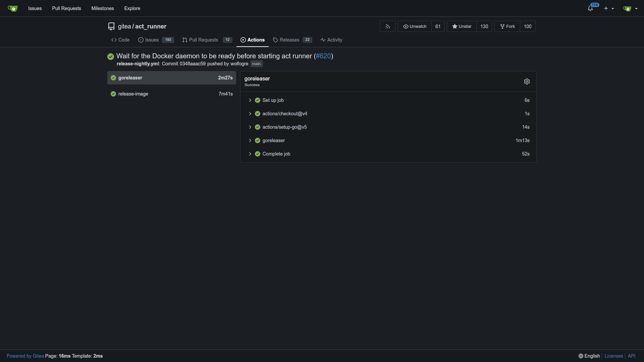This screenshot has height=362, width=644.
Task: Open pull request #620 link
Action: [x=323, y=56]
